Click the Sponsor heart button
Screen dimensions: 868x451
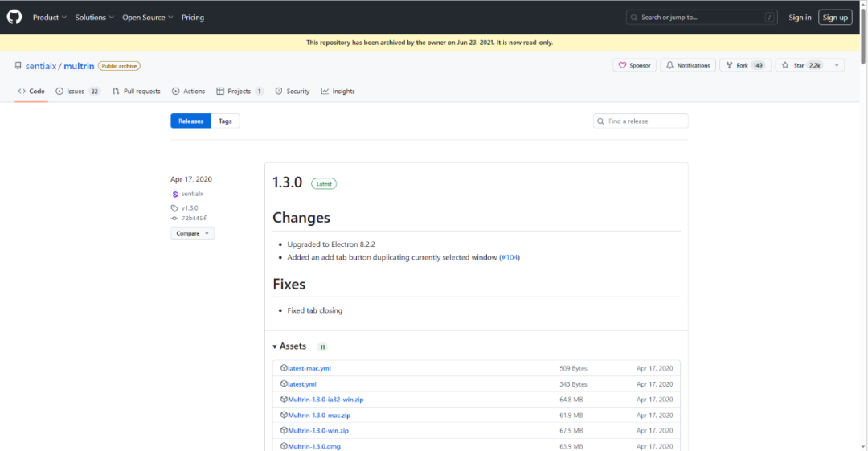point(634,65)
